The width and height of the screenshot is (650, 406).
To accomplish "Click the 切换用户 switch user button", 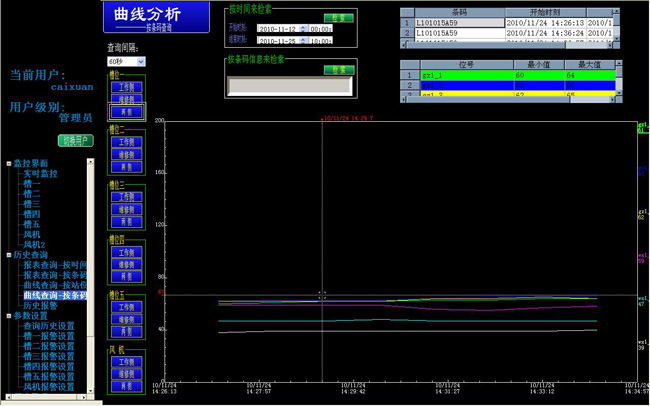I will (x=76, y=141).
